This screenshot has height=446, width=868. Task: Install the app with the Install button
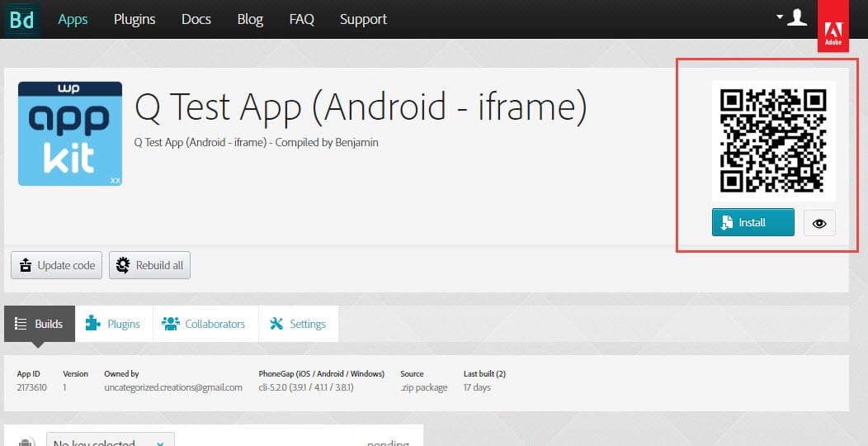pyautogui.click(x=752, y=222)
